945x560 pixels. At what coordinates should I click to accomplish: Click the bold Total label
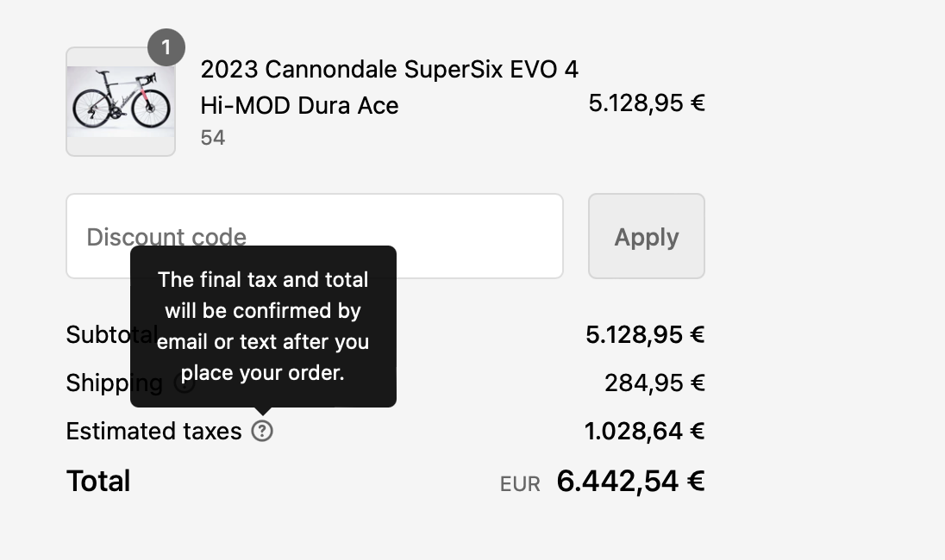point(98,481)
